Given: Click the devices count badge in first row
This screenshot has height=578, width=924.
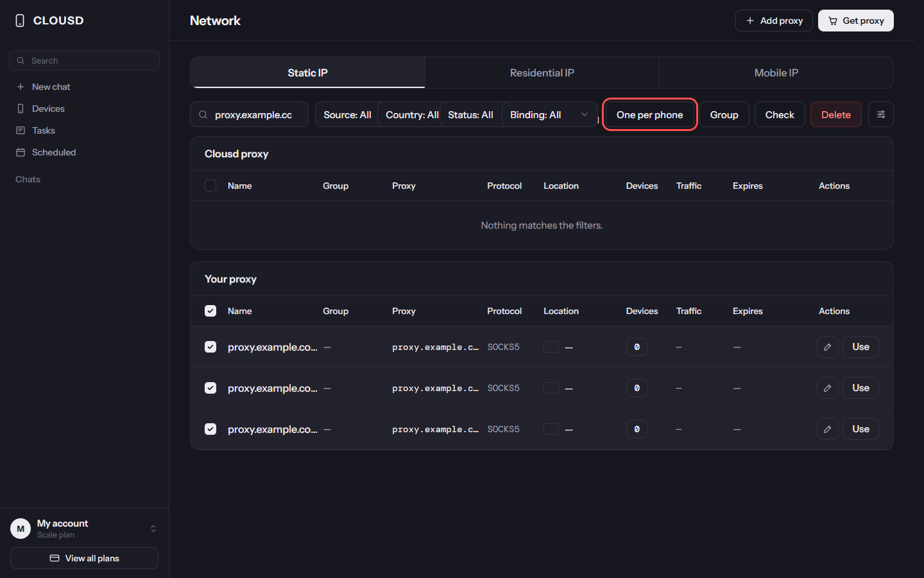Looking at the screenshot, I should tap(637, 347).
